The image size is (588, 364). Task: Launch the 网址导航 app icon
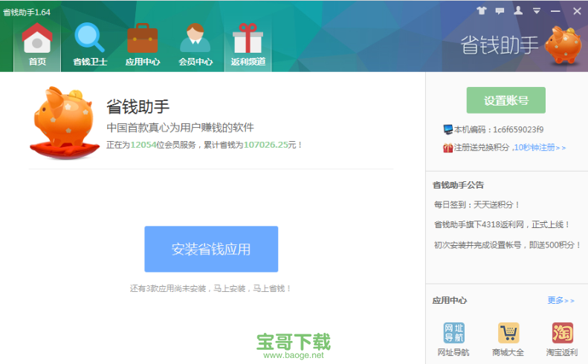(x=453, y=339)
